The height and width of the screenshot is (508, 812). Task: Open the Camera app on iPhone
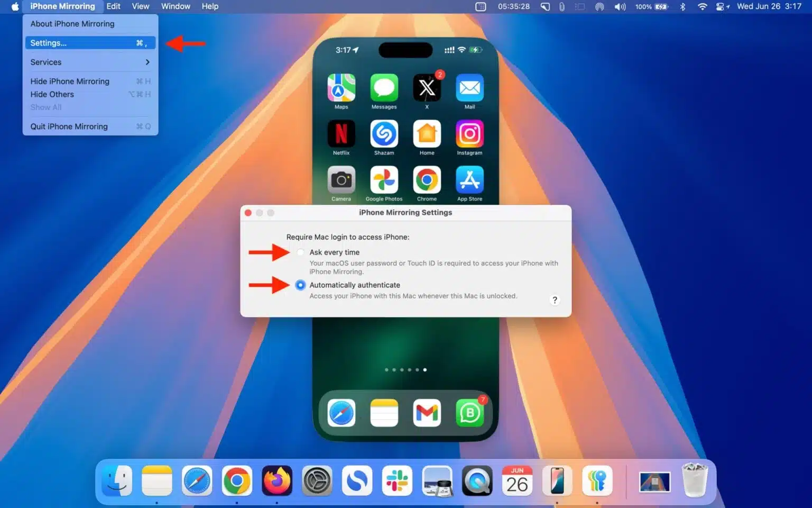click(341, 180)
